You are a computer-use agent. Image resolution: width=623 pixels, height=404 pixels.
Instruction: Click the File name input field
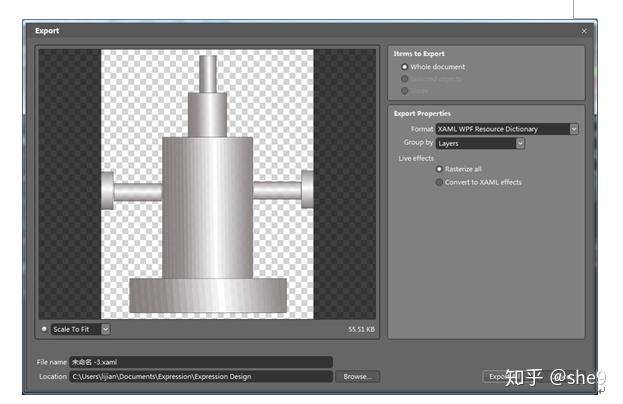click(x=201, y=362)
